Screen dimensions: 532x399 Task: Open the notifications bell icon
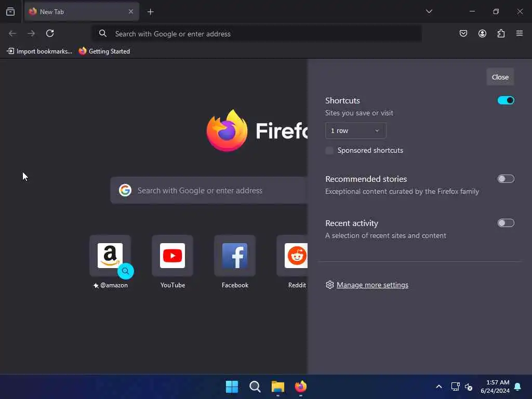pos(517,387)
